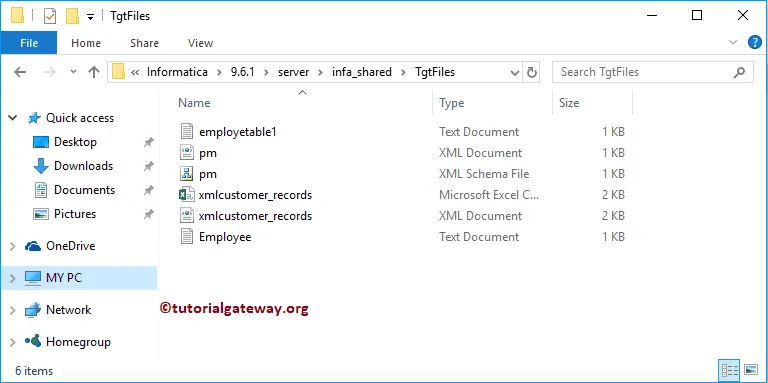Select Quick access in navigation pane
The height and width of the screenshot is (383, 768).
click(x=79, y=118)
